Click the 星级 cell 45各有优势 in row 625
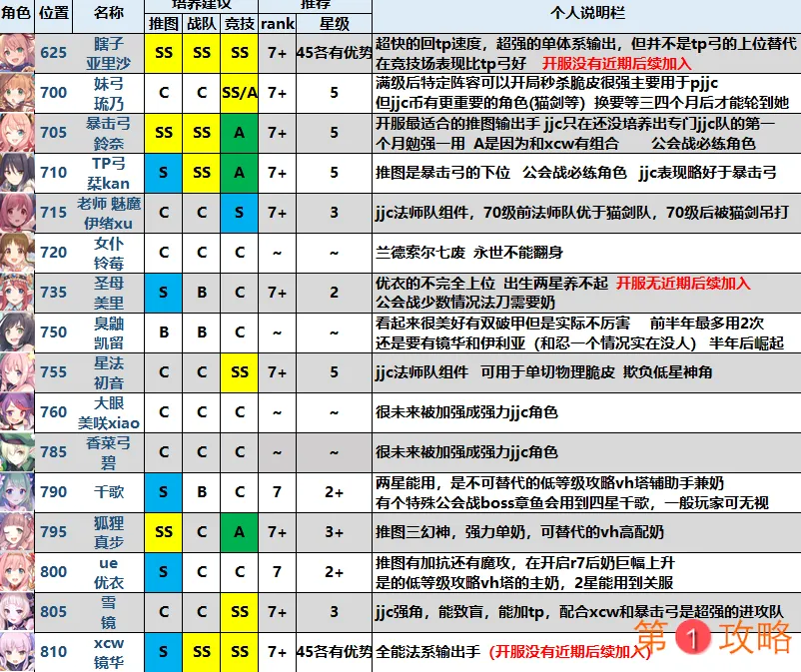The width and height of the screenshot is (801, 672). (335, 53)
